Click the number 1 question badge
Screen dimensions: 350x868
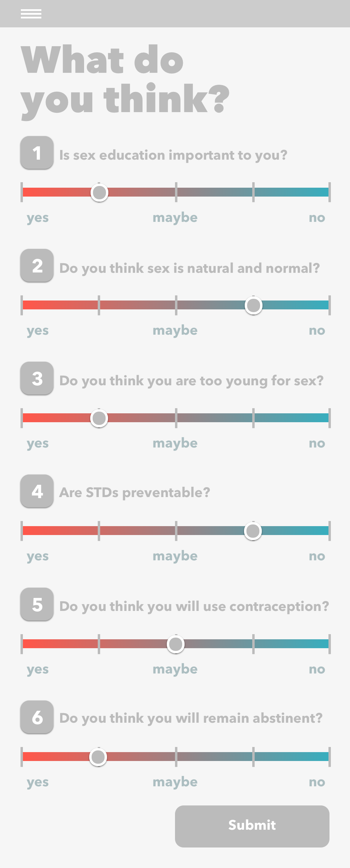coord(37,153)
